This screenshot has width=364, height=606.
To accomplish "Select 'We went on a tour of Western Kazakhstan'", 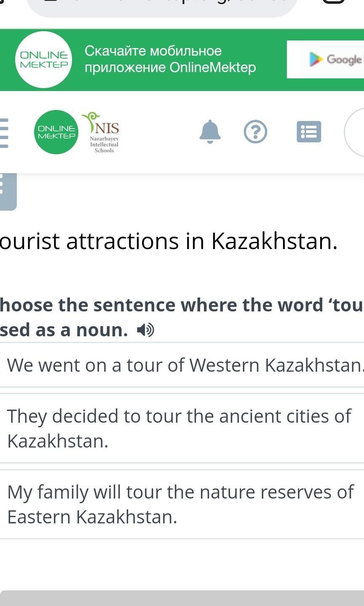I will [x=182, y=365].
